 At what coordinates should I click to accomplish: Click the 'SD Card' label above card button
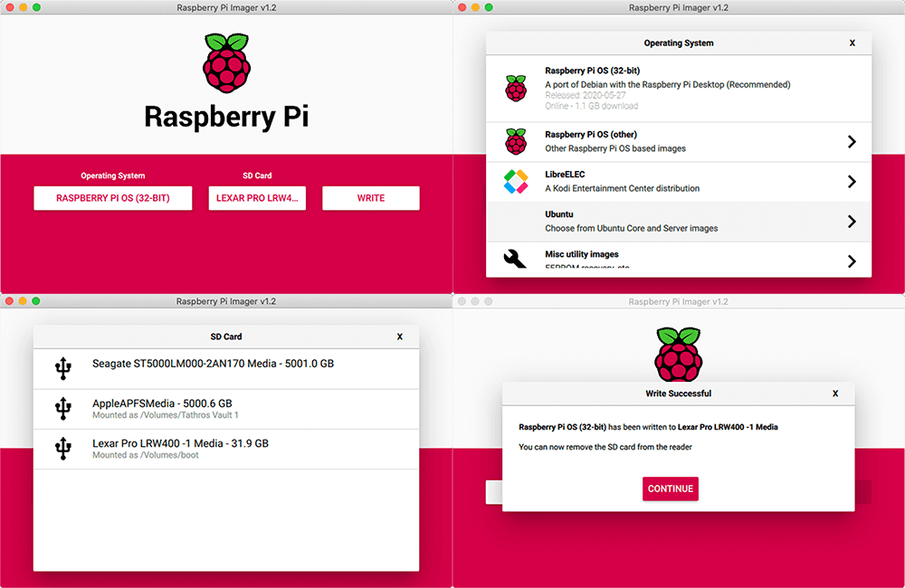click(x=257, y=175)
